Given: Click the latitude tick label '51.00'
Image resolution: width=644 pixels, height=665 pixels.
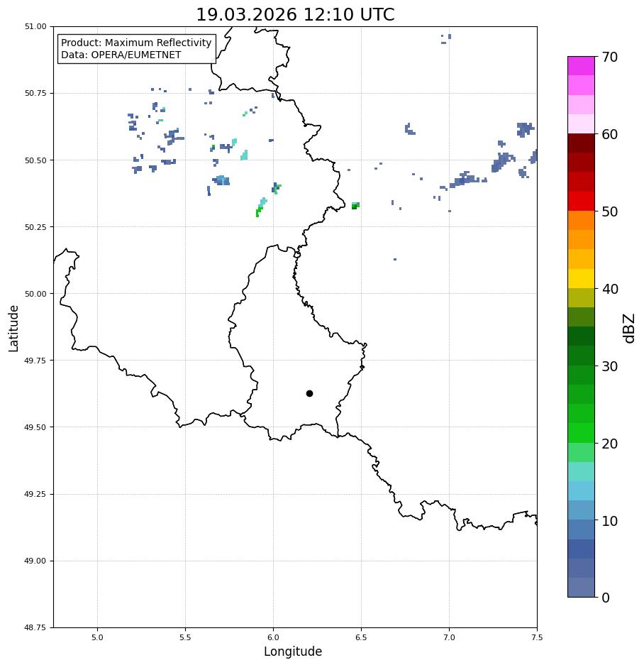Looking at the screenshot, I should (x=35, y=26).
